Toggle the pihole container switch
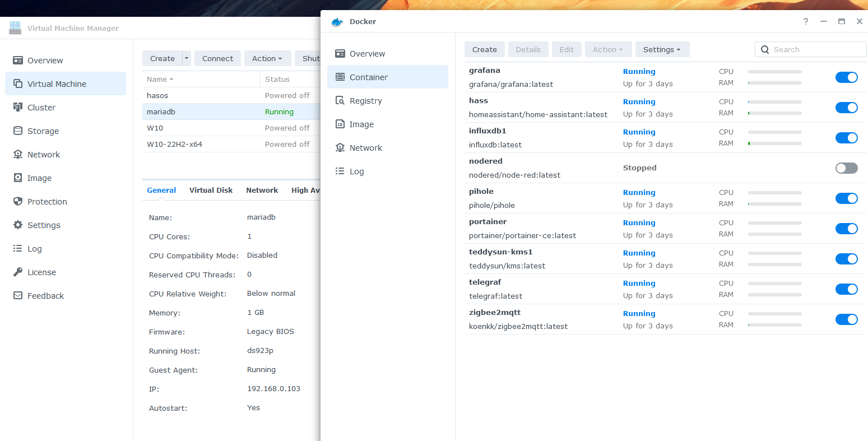The width and height of the screenshot is (868, 441). [847, 198]
